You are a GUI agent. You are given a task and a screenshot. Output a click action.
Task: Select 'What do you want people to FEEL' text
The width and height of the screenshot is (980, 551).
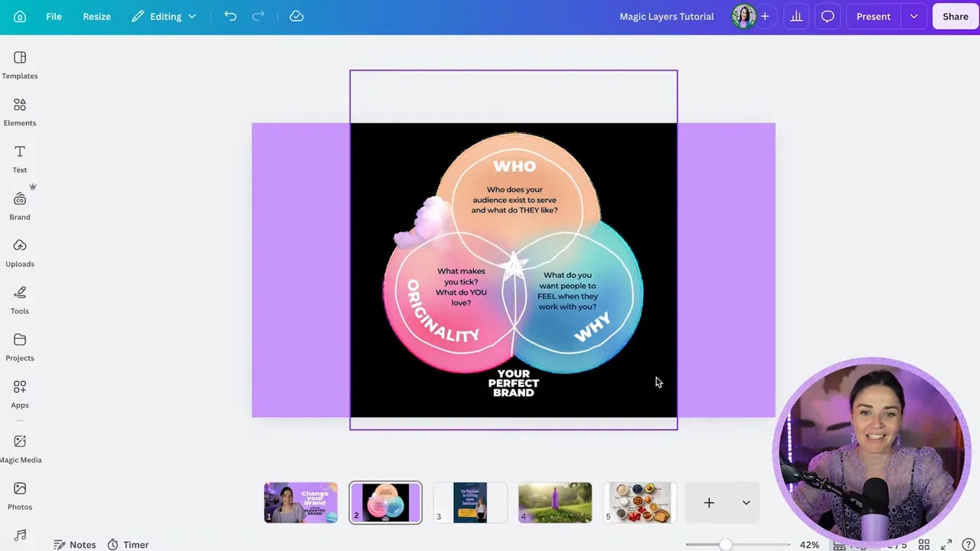tap(567, 291)
